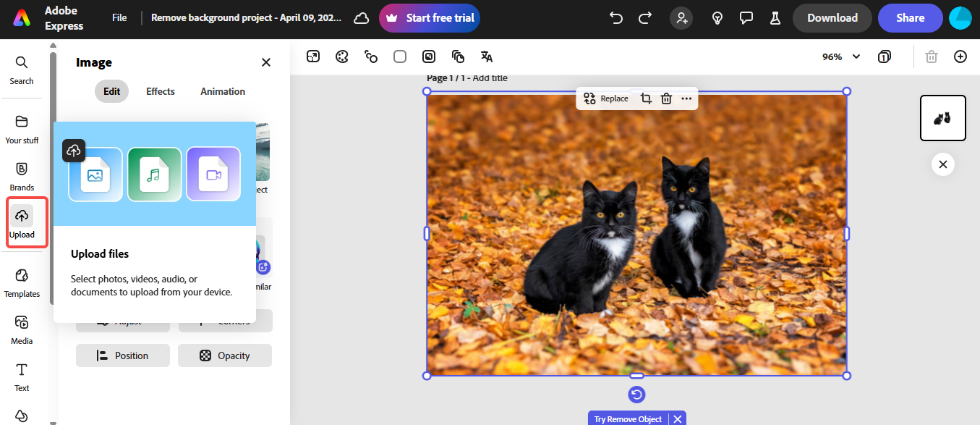Switch to the Effects tab
Viewport: 980px width, 425px height.
click(x=160, y=91)
